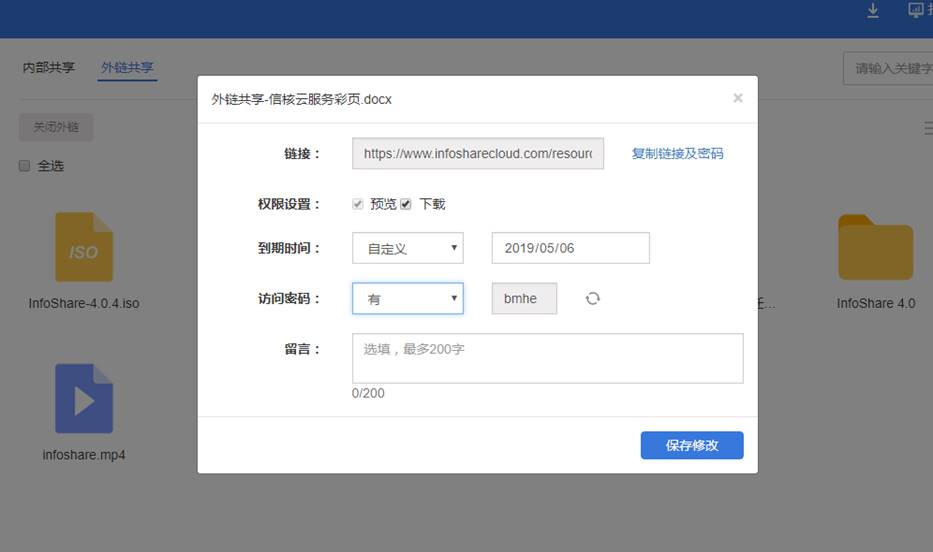The height and width of the screenshot is (552, 933).
Task: Switch to the 内部共享 tab
Action: (x=49, y=68)
